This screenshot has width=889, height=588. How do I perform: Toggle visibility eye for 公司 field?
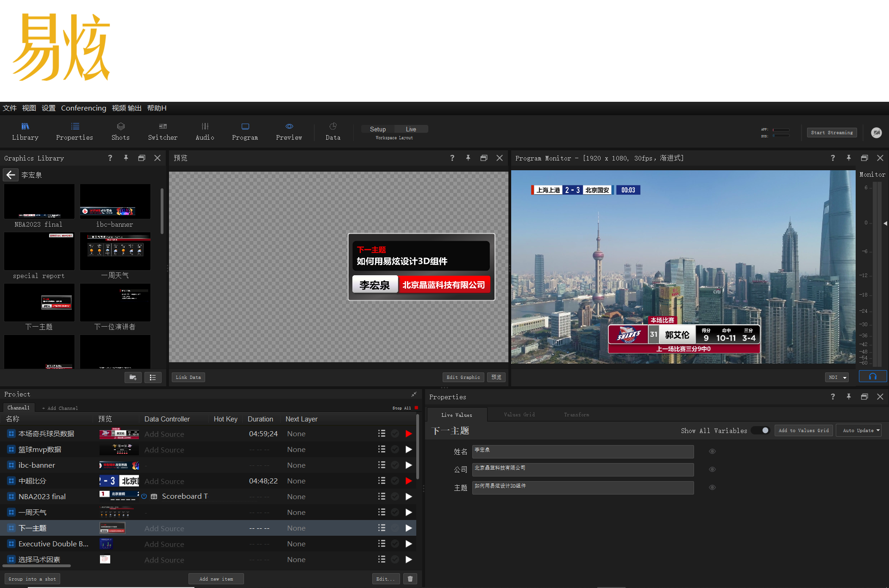pyautogui.click(x=712, y=469)
